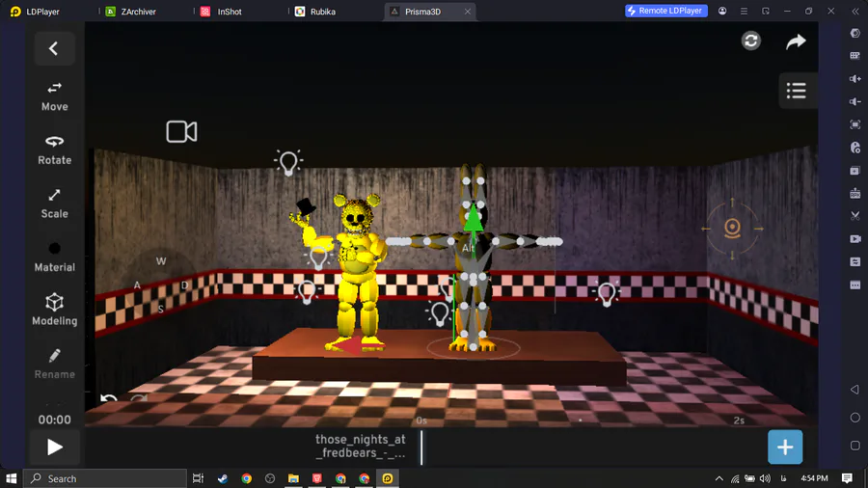Open Steam from the taskbar
This screenshot has width=868, height=488.
(x=223, y=478)
